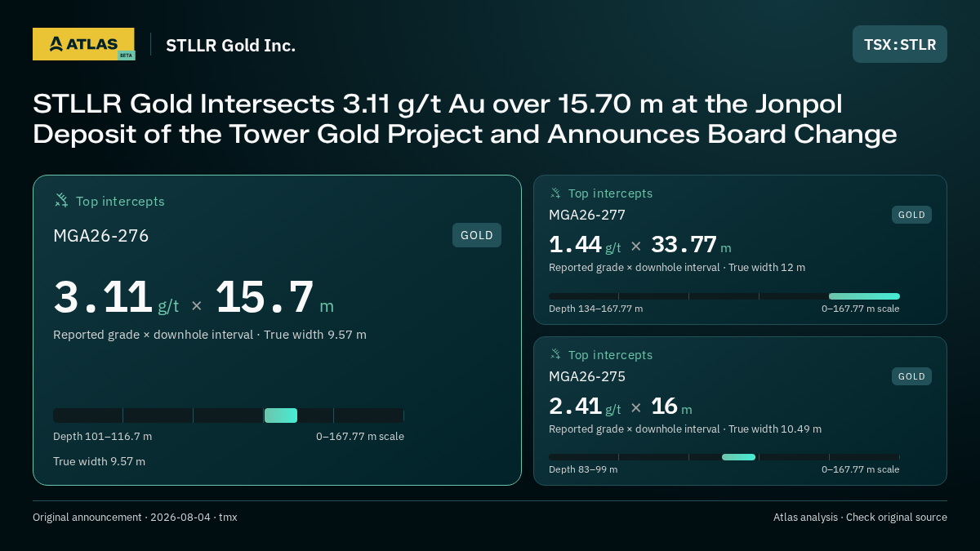The image size is (980, 551).
Task: Click the 16 m interval value
Action: [x=671, y=407]
